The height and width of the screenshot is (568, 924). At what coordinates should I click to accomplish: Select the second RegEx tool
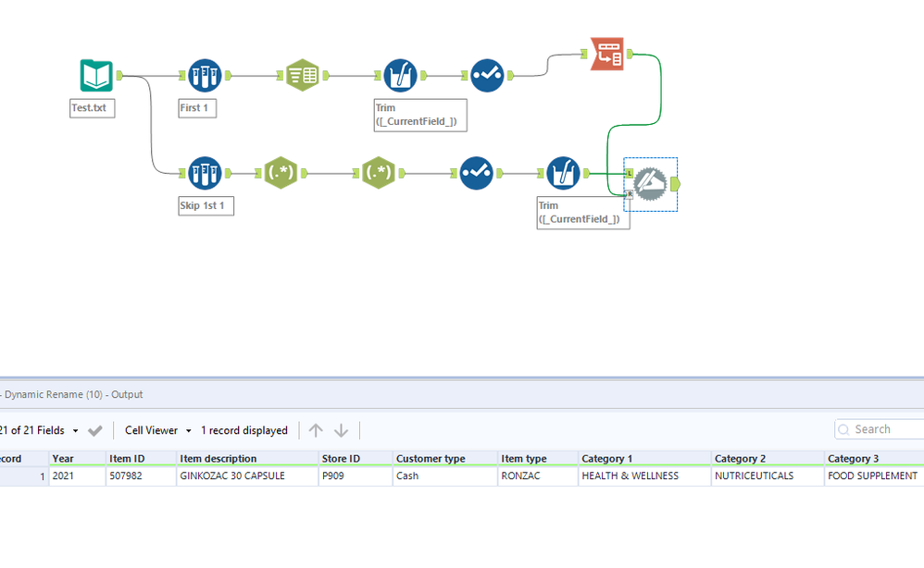[x=379, y=172]
